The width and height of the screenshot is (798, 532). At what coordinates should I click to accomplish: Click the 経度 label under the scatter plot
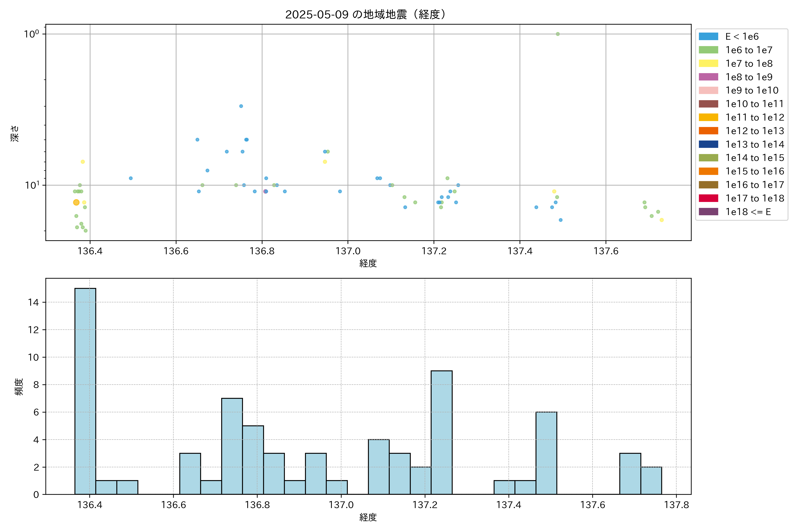[368, 263]
